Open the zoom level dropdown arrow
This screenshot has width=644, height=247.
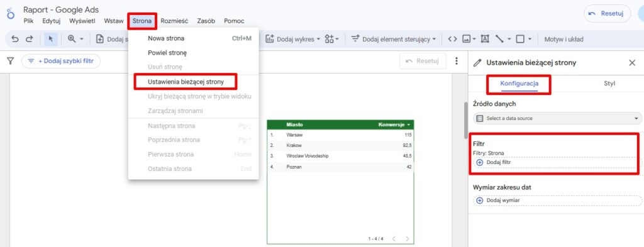click(81, 40)
